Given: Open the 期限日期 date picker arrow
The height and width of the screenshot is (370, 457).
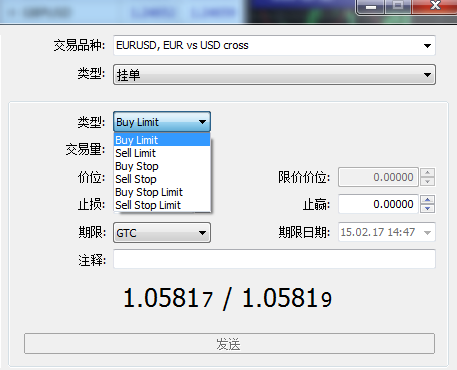Looking at the screenshot, I should click(427, 232).
